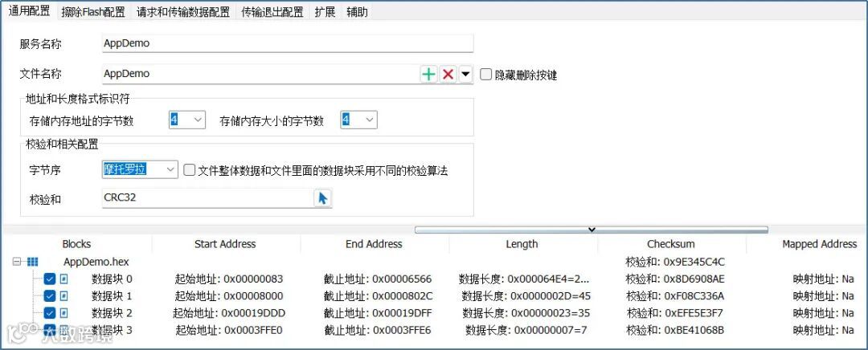This screenshot has height=350, width=868.
Task: Click end address 0x0000802C
Action: click(378, 296)
